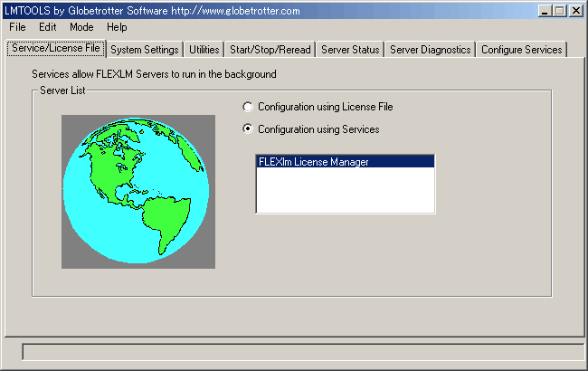Image resolution: width=588 pixels, height=371 pixels.
Task: Open the Server Diagnostics tab
Action: coord(430,50)
